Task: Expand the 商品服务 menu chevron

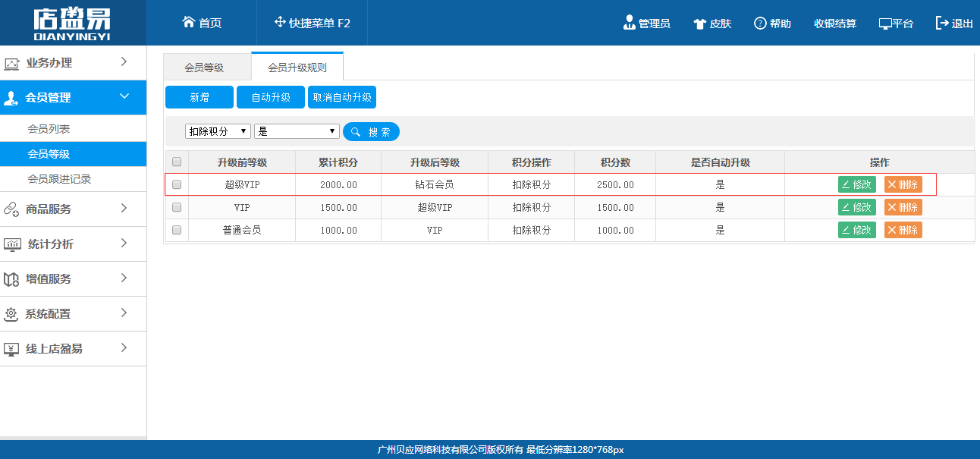Action: (x=124, y=208)
